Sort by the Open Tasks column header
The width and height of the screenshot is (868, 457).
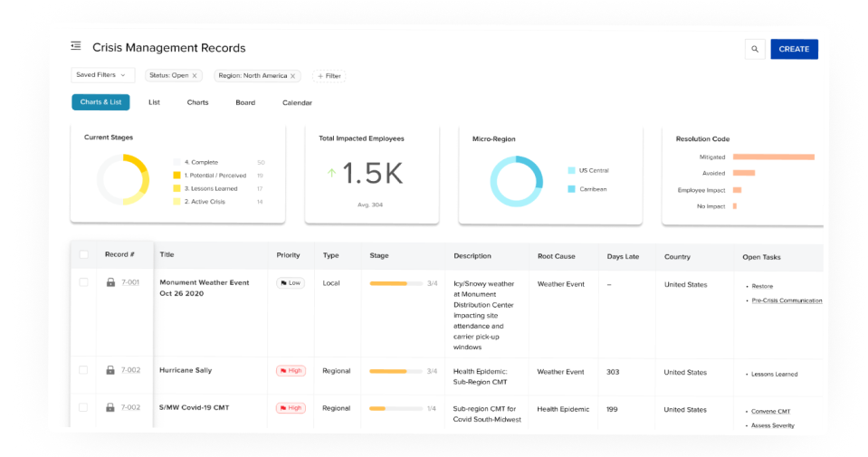tap(761, 257)
